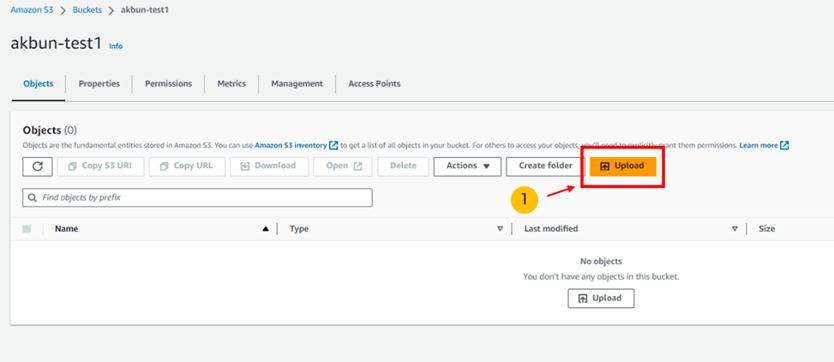834x362 pixels.
Task: Click the orange Upload button
Action: (x=623, y=166)
